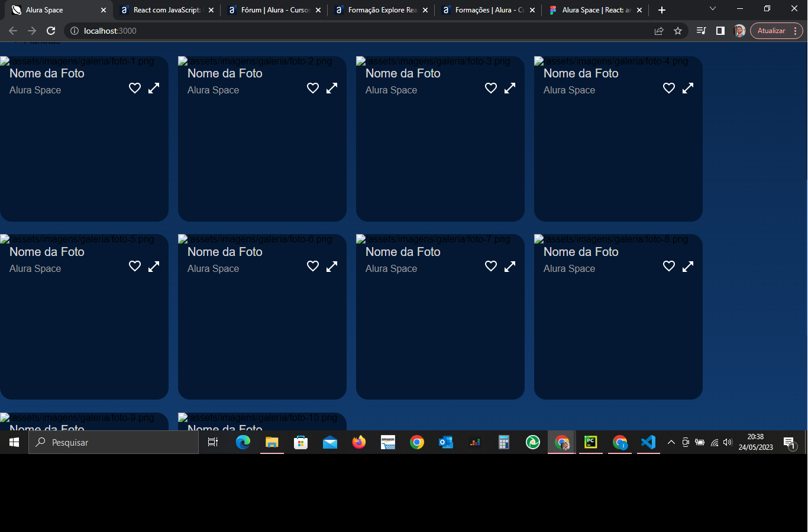Open the clock showing 20:38
This screenshot has width=808, height=532.
point(756,442)
